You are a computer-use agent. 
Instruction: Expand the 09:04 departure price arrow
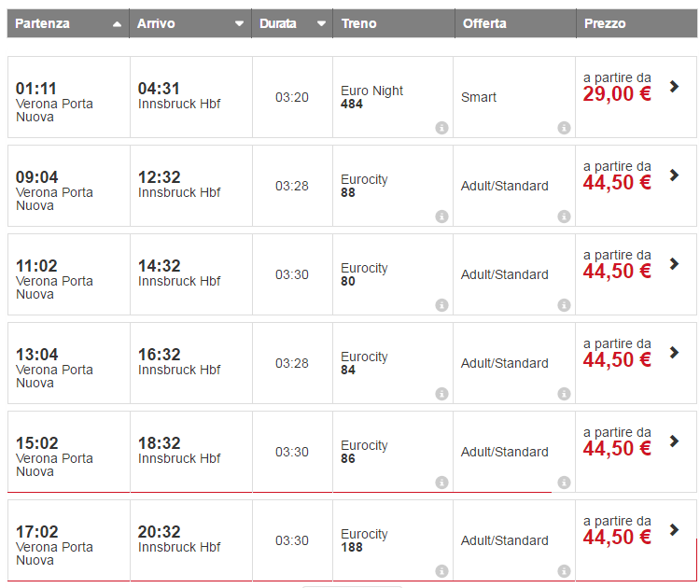click(675, 175)
